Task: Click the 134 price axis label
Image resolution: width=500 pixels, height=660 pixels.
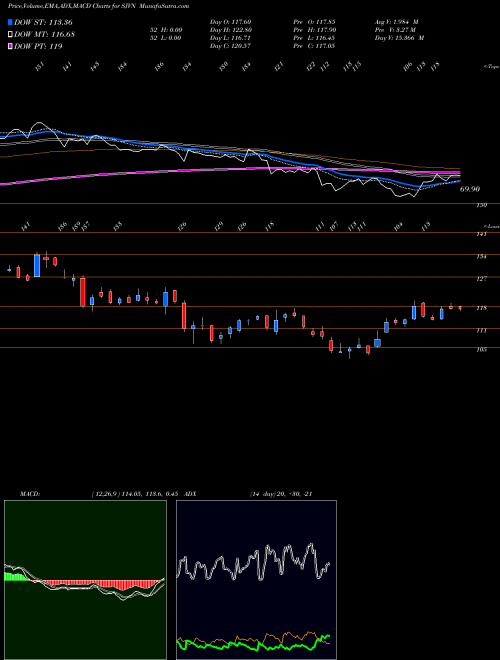Action: pos(481,256)
